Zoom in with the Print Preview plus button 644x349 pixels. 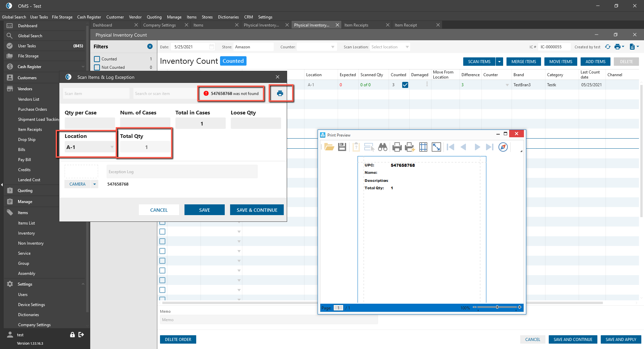coord(520,307)
